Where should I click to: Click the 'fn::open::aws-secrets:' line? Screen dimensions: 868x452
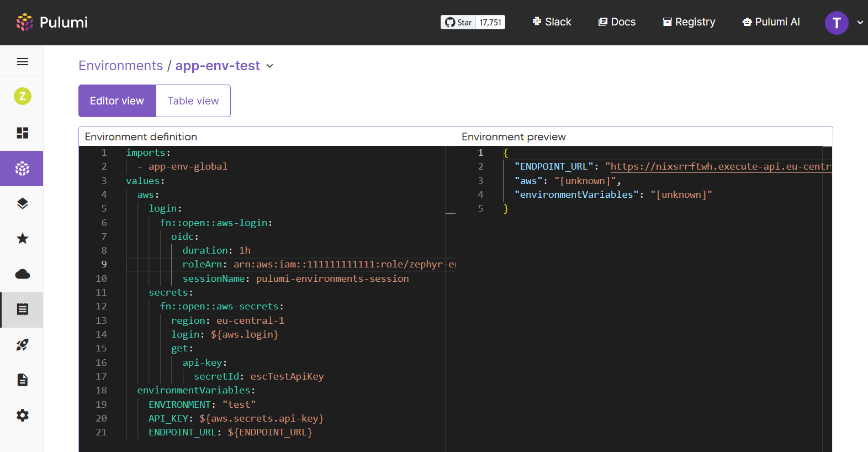(x=221, y=306)
